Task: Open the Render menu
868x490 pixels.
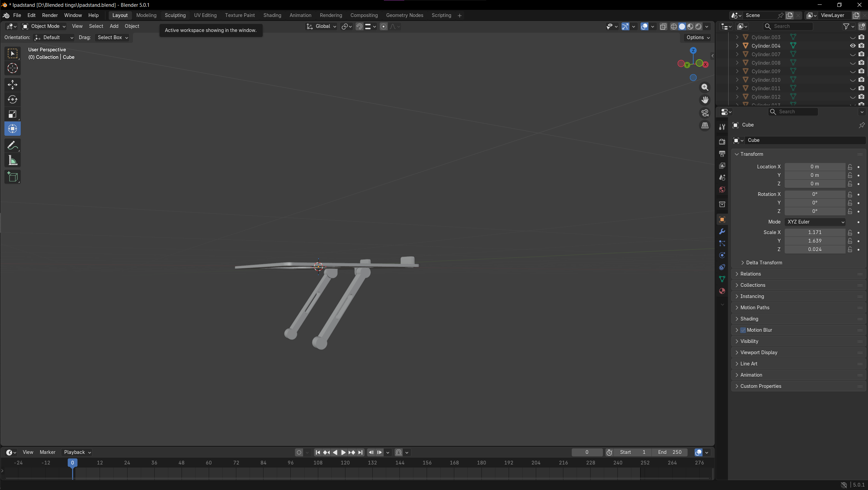Action: 50,15
